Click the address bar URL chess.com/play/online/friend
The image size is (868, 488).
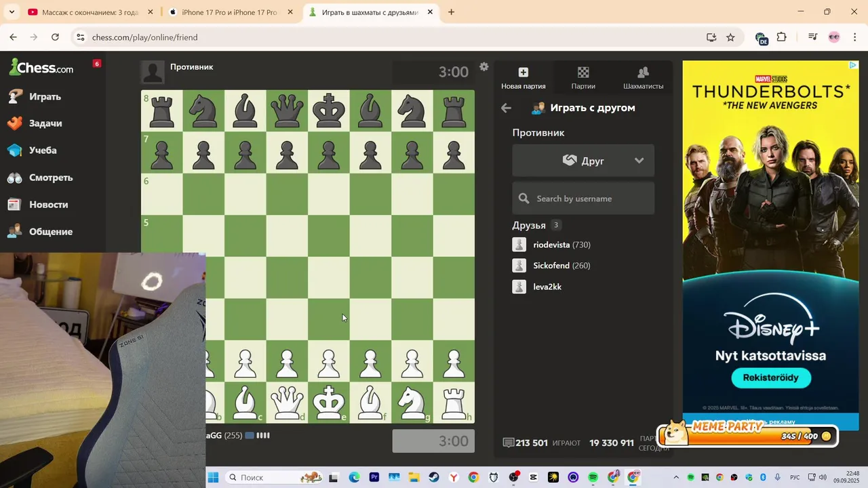tap(145, 37)
